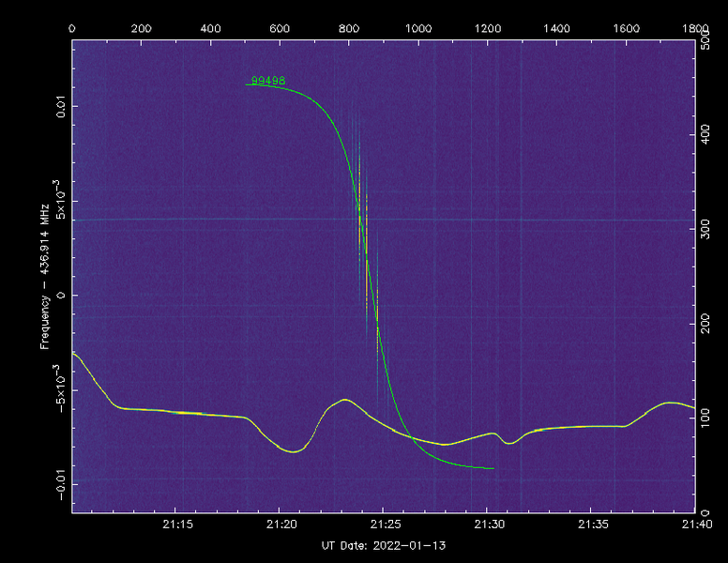Screen dimensions: 728x563
Task: Click the 21:15 time axis label
Action: [178, 525]
